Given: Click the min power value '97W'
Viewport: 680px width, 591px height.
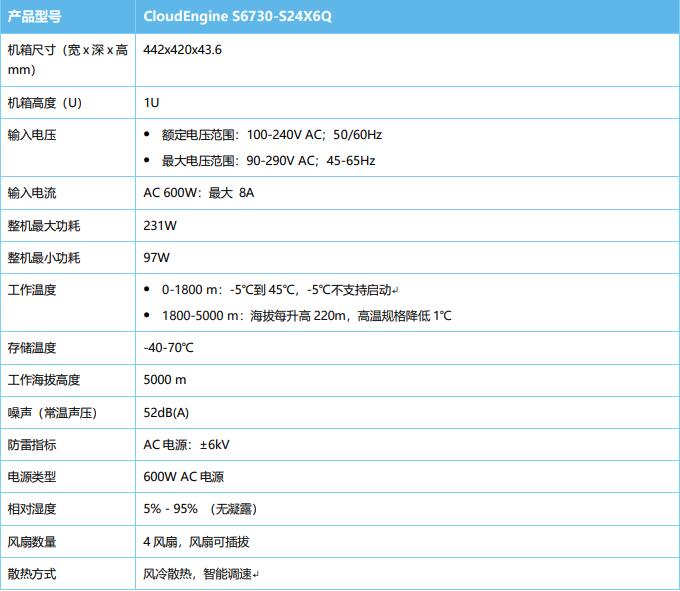Looking at the screenshot, I should point(157,258).
